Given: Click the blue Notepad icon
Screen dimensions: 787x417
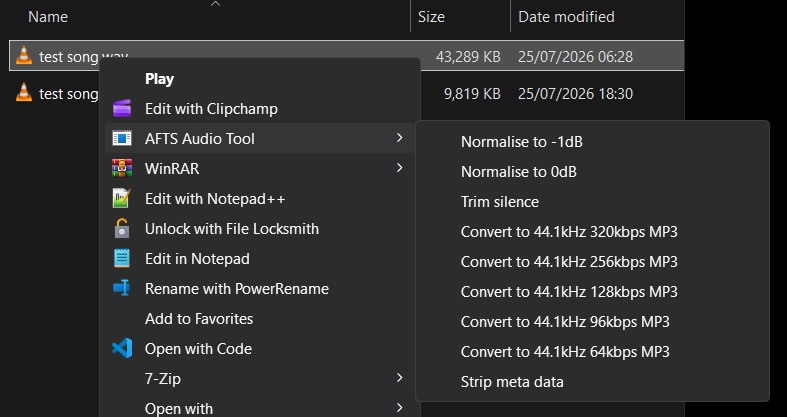Looking at the screenshot, I should click(x=122, y=258).
